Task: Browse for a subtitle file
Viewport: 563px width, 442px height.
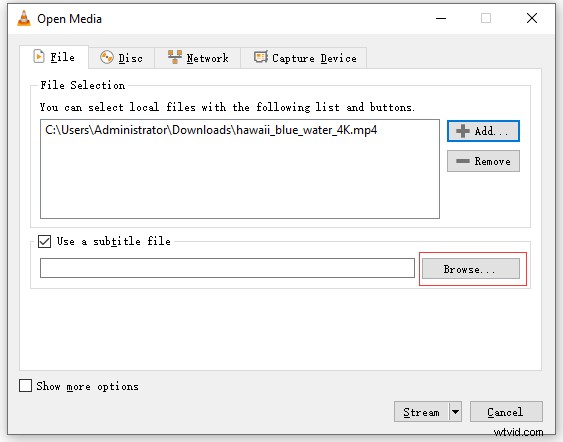Action: tap(471, 269)
